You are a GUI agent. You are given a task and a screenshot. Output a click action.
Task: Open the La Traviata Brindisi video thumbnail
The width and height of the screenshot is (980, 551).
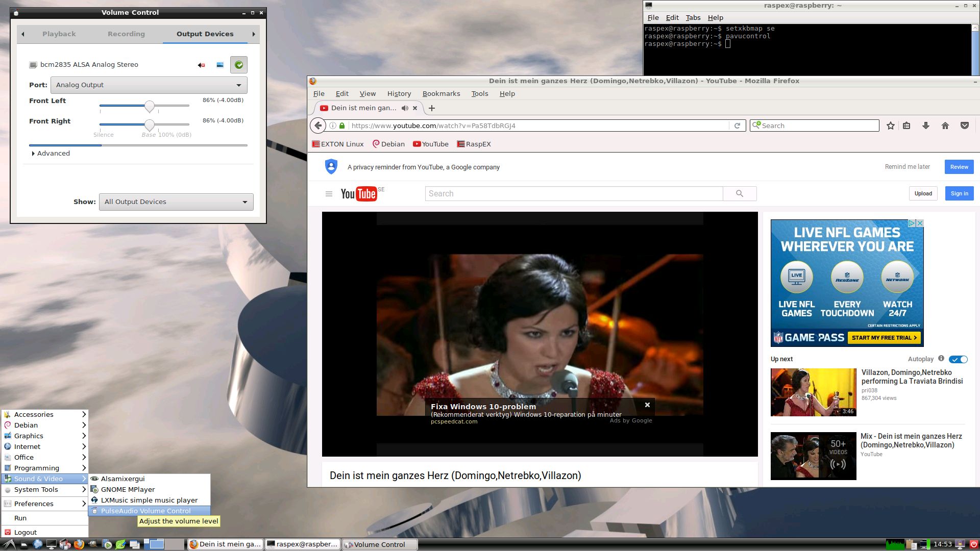click(813, 392)
